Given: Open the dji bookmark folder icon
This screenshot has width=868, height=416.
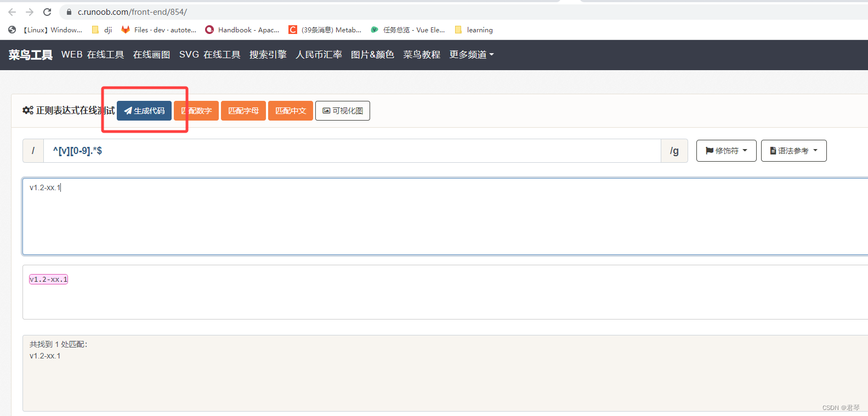Looking at the screenshot, I should tap(95, 30).
